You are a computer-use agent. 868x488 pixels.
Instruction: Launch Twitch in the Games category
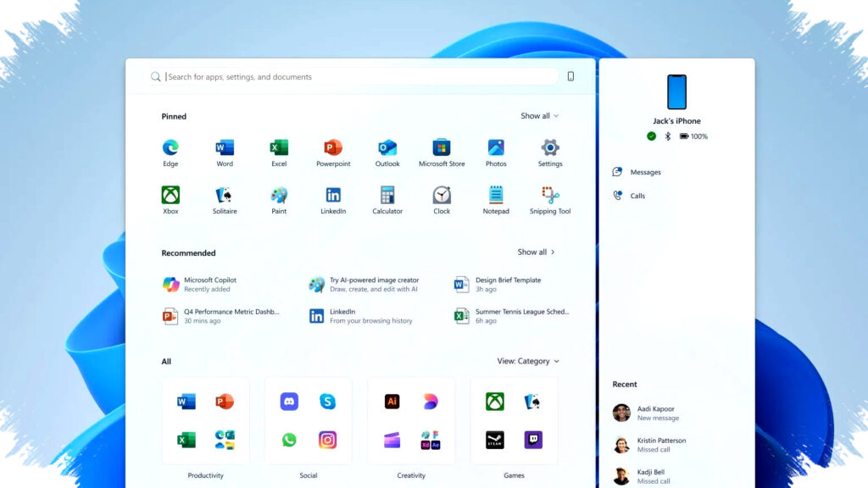534,440
